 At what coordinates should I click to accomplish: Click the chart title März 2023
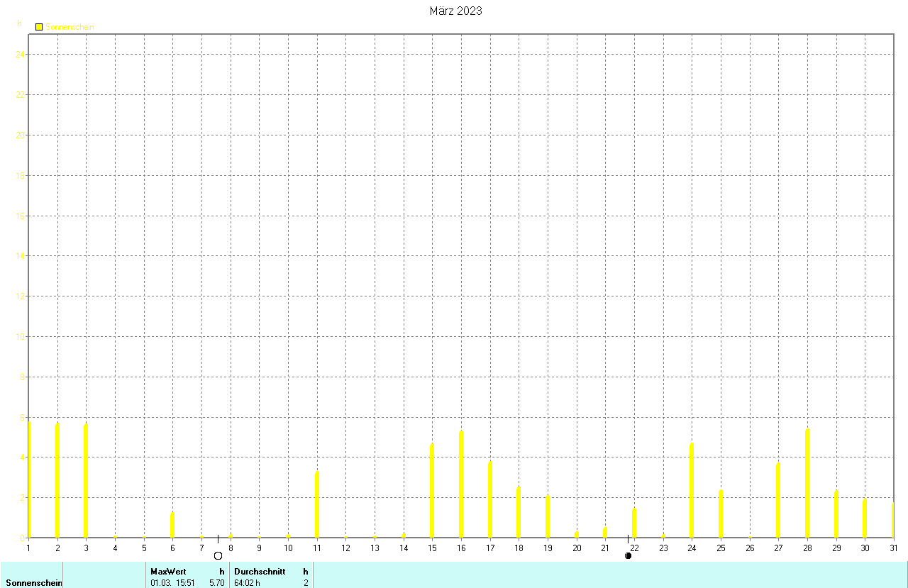(455, 11)
